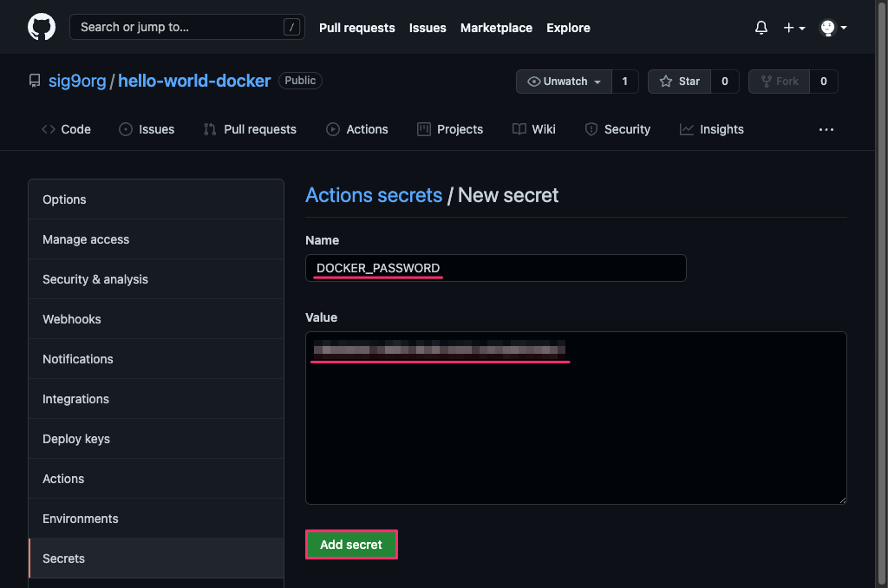The height and width of the screenshot is (588, 888).
Task: Click the repository book icon
Action: pos(35,81)
